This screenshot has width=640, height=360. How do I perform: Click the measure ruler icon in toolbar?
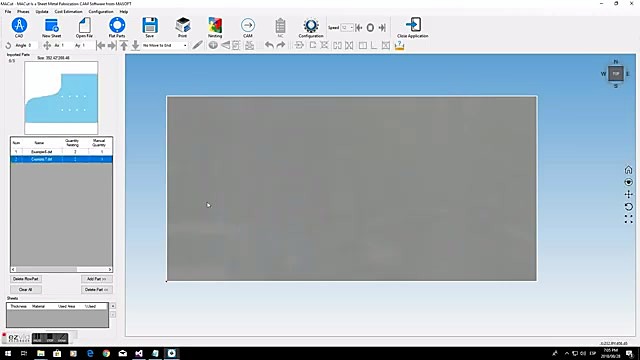(400, 45)
